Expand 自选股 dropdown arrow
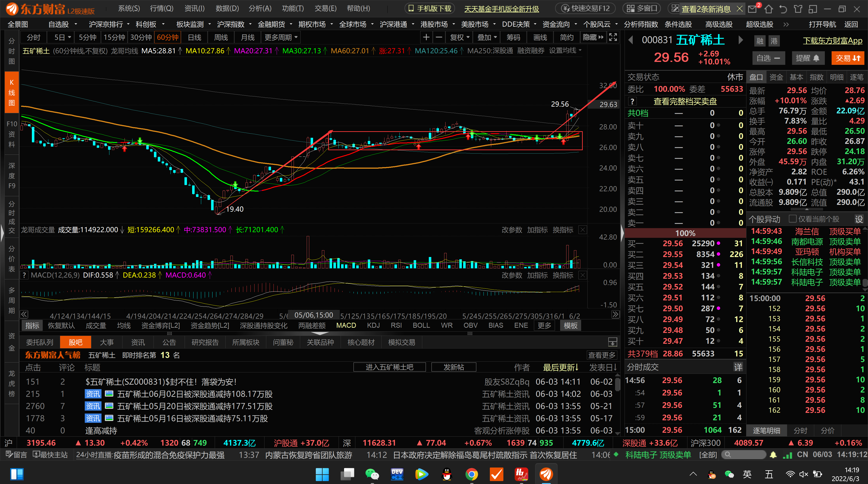The width and height of the screenshot is (868, 484). [76, 24]
